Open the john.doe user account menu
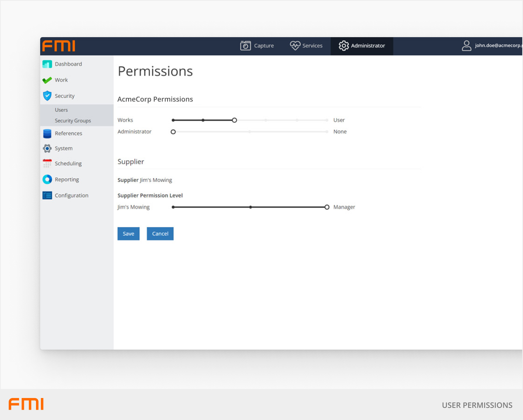 [492, 46]
